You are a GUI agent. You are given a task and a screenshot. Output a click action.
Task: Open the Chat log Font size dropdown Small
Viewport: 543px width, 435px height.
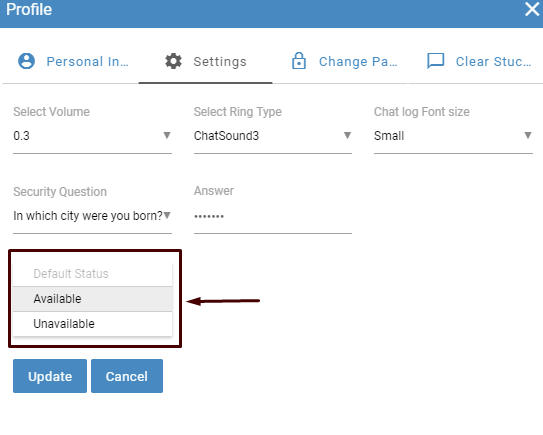pyautogui.click(x=453, y=136)
